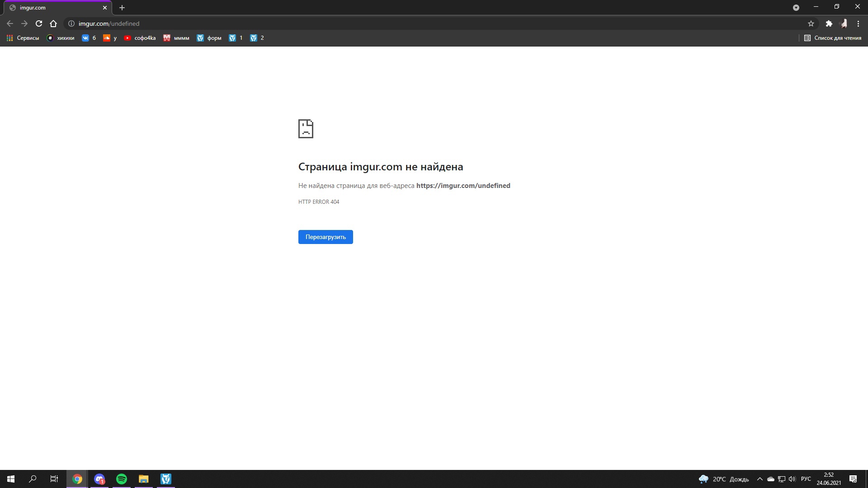Open Task View on the taskbar
Viewport: 868px width, 488px height.
tap(54, 479)
